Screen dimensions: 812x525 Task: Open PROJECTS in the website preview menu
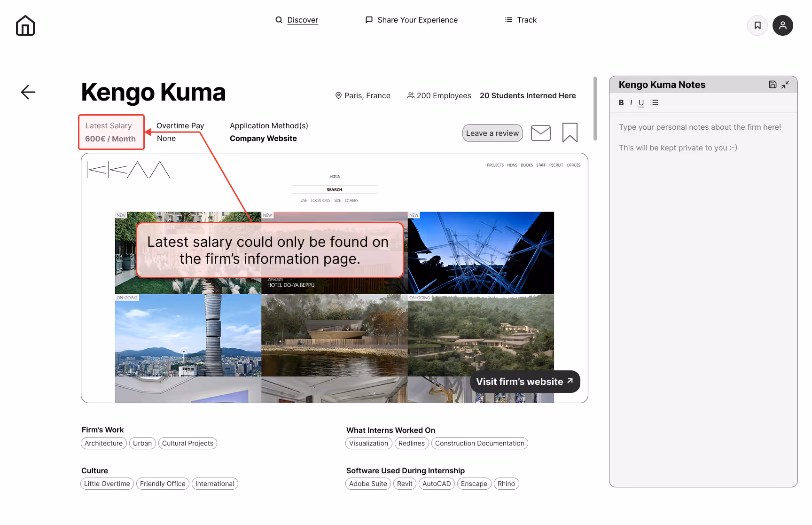(x=495, y=165)
